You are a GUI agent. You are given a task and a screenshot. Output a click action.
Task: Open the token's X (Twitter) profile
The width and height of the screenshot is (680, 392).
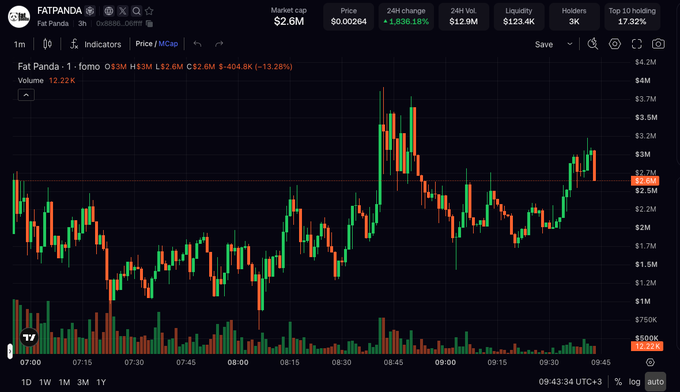[123, 11]
